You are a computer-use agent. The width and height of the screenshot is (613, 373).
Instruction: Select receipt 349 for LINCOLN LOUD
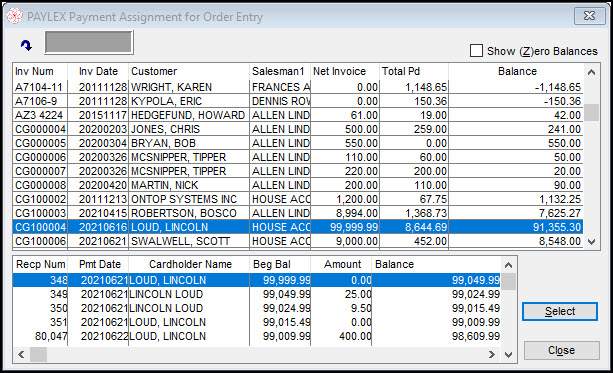[257, 294]
